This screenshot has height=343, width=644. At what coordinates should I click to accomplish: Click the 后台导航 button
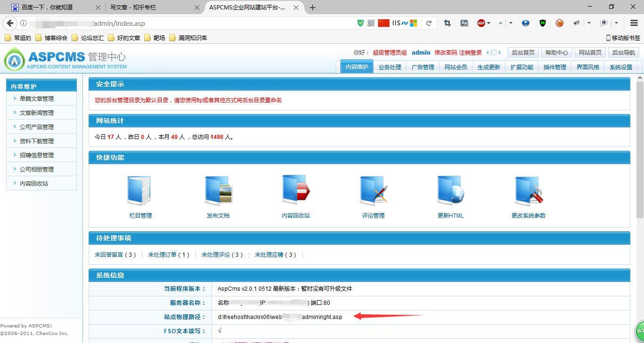624,52
